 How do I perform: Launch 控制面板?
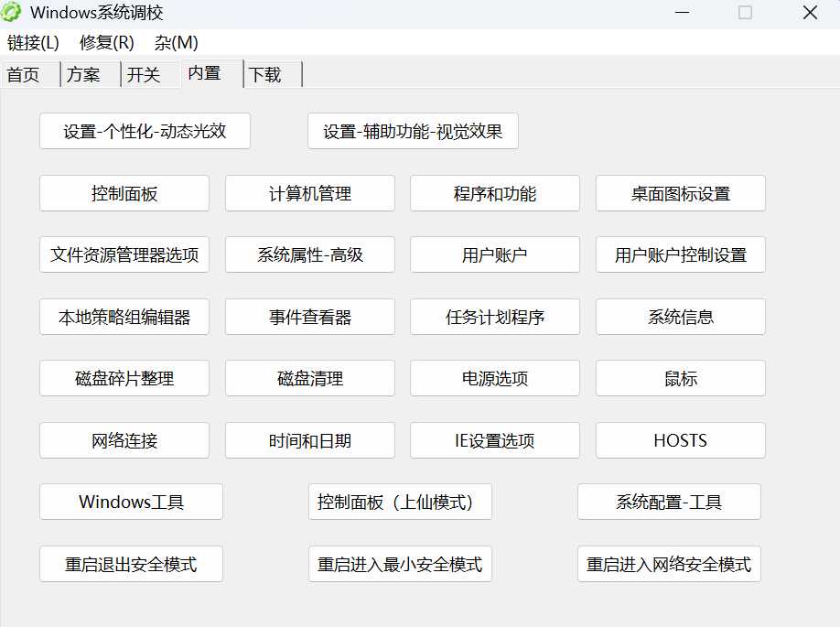124,193
